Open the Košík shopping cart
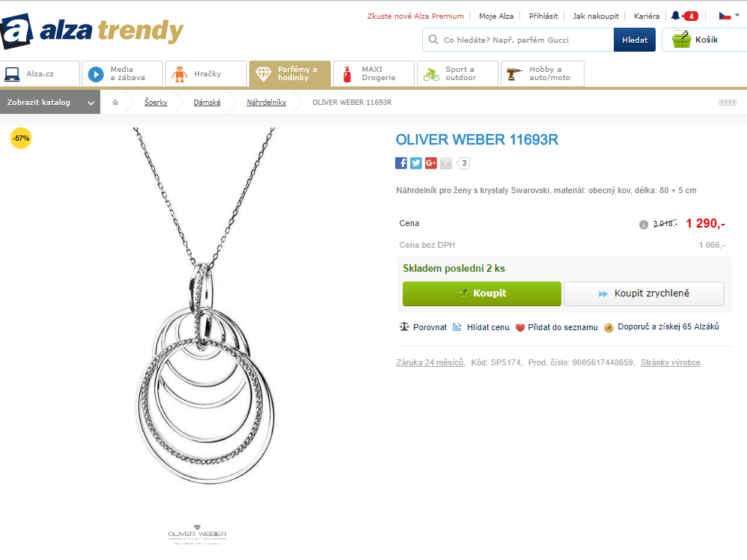 click(x=704, y=40)
